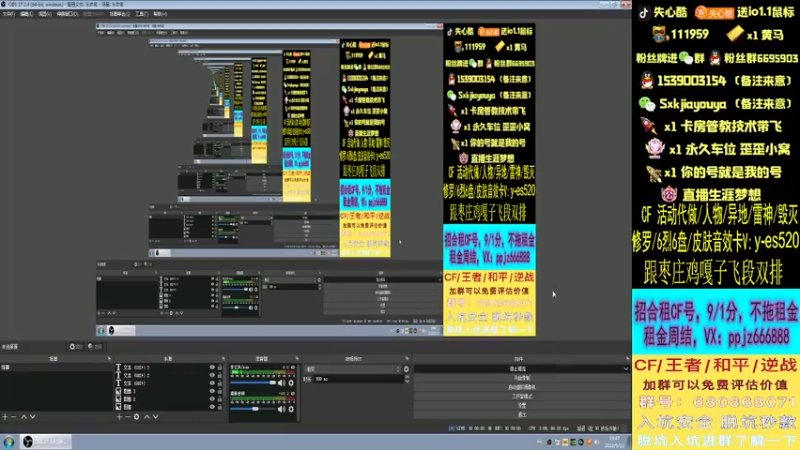The height and width of the screenshot is (450, 800).
Task: Open filters button in source toolbar
Action: [95, 347]
